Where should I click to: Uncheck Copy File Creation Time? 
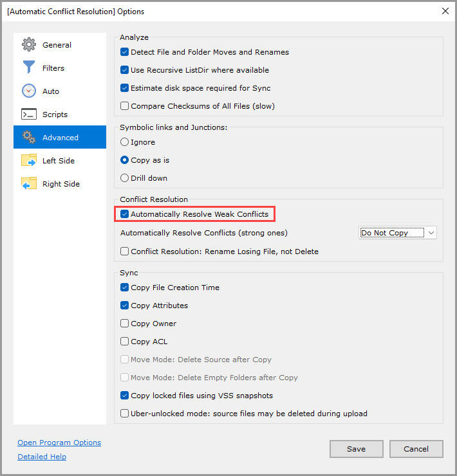tap(124, 287)
